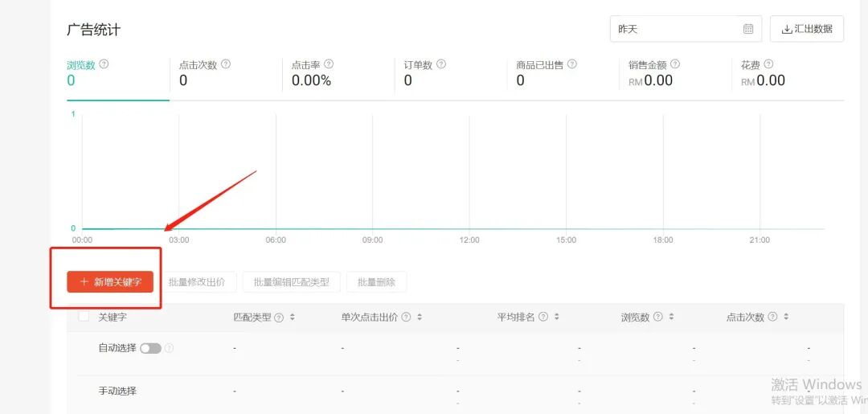Click the 0.00% value under 点击率
This screenshot has height=414, width=868.
[x=311, y=81]
